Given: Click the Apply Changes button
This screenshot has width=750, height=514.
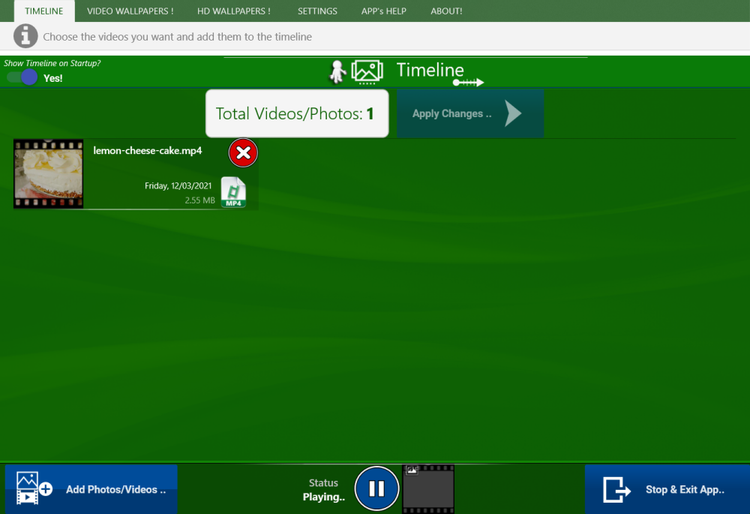Looking at the screenshot, I should click(x=470, y=114).
